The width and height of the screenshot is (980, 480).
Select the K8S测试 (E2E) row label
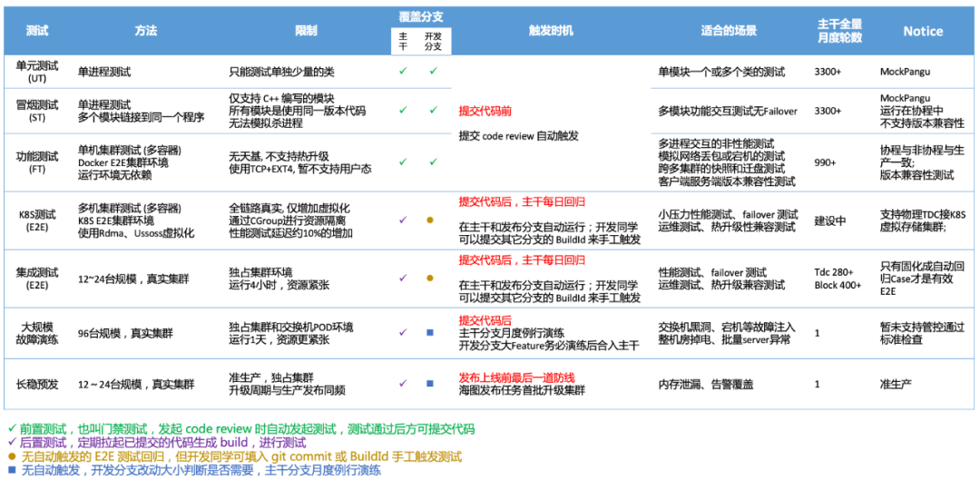[35, 220]
